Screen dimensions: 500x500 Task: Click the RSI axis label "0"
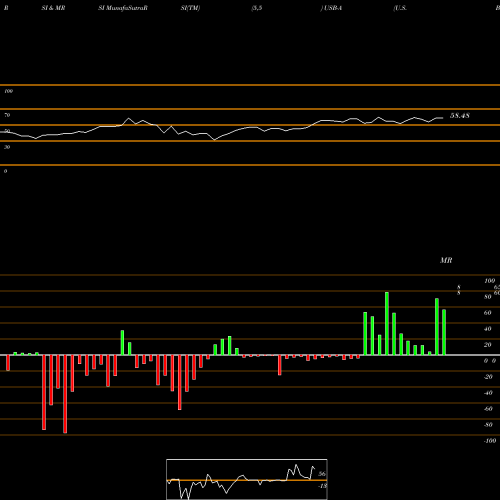tap(5, 171)
